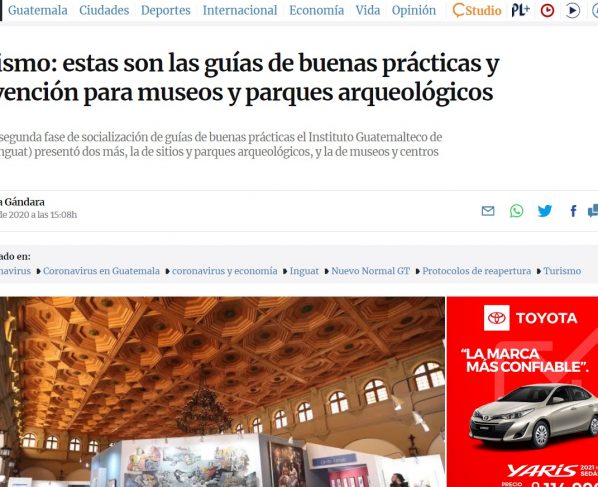
Task: Open the Studio section logo
Action: coord(477,10)
